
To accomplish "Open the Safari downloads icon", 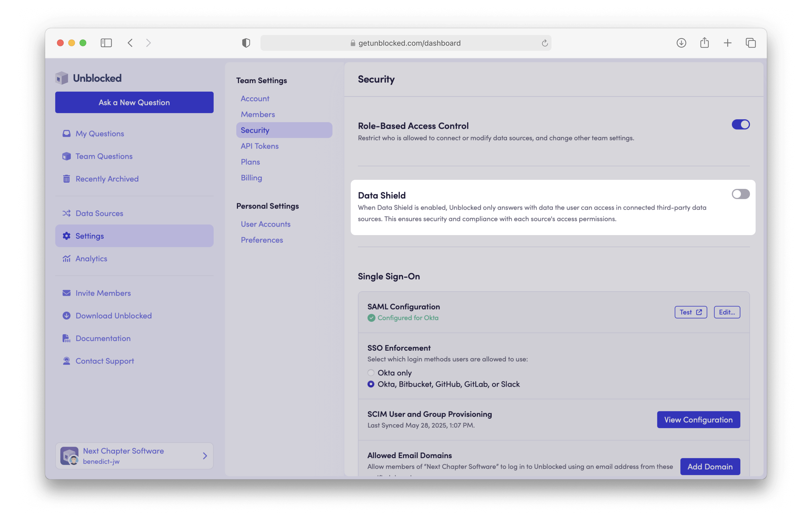I will (681, 43).
